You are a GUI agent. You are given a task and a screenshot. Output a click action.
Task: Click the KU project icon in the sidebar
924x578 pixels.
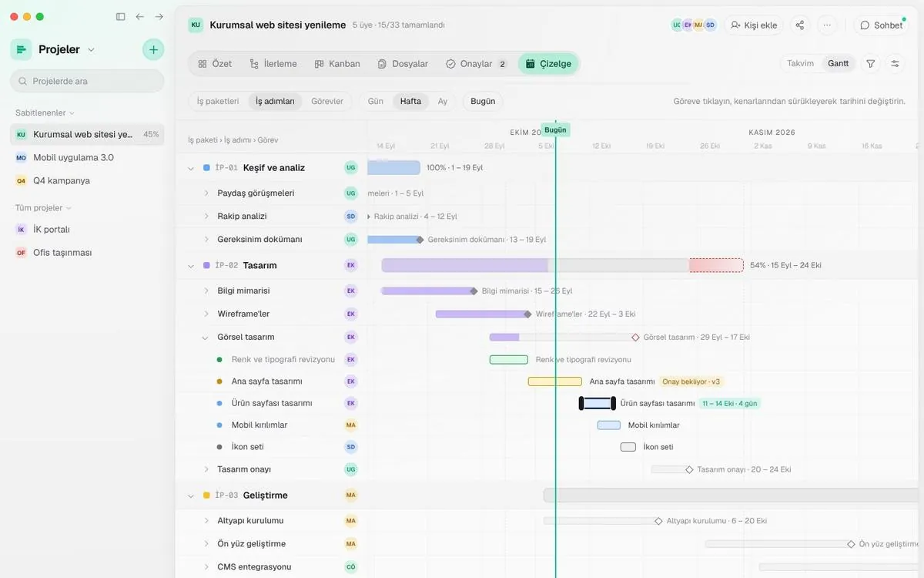point(21,134)
